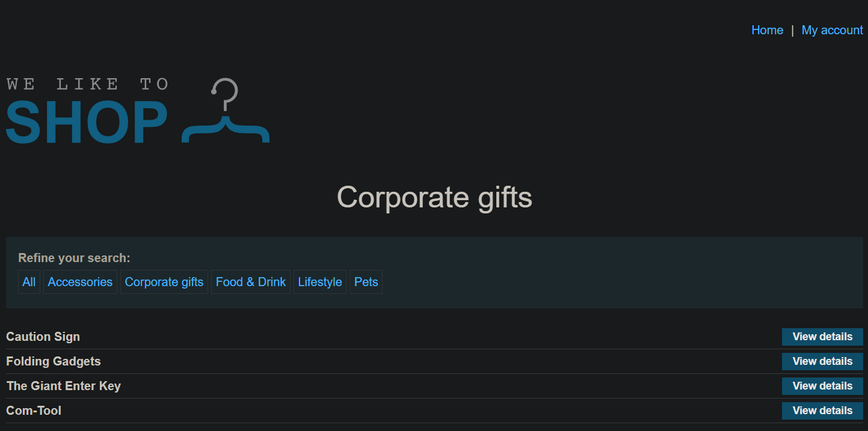This screenshot has width=868, height=431.
Task: View details for Com-Tool
Action: click(822, 411)
